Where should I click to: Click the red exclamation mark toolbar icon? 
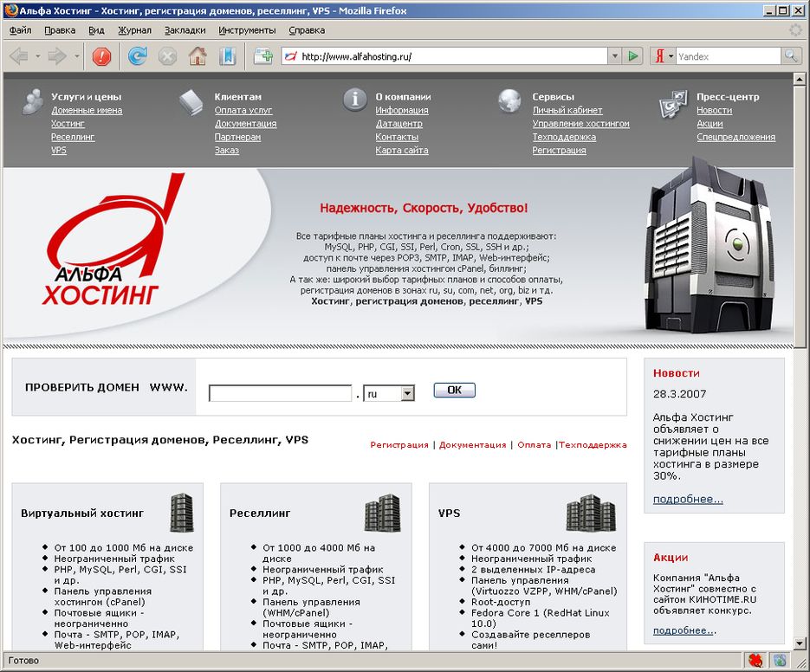pos(101,55)
